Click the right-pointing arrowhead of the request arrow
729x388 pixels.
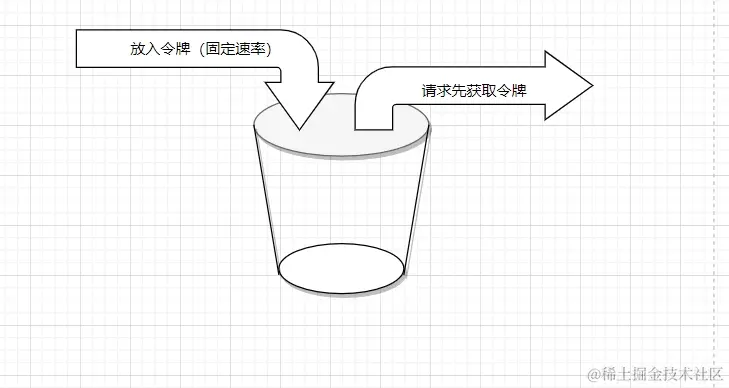(569, 85)
